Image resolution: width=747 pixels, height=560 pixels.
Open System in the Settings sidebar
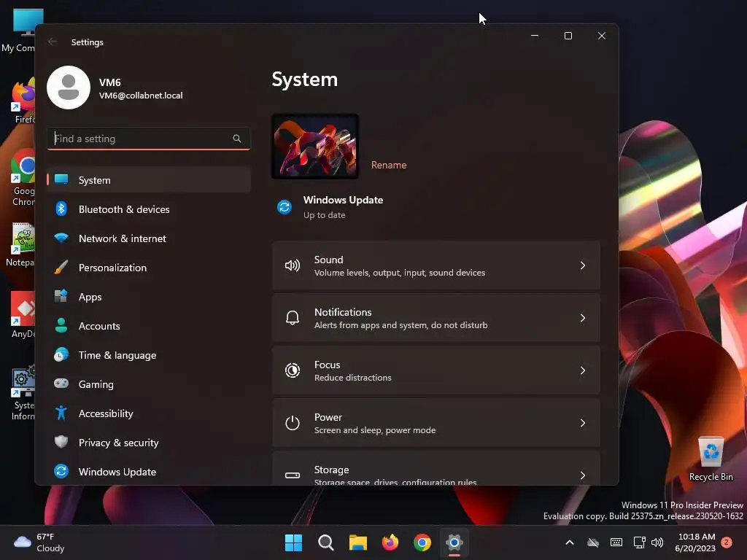click(x=149, y=180)
